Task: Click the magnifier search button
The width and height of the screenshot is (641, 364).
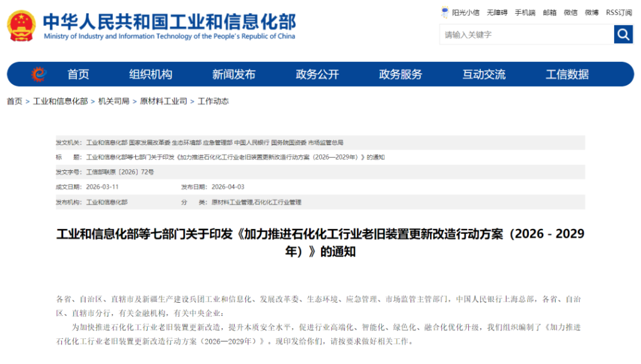Action: pos(623,34)
